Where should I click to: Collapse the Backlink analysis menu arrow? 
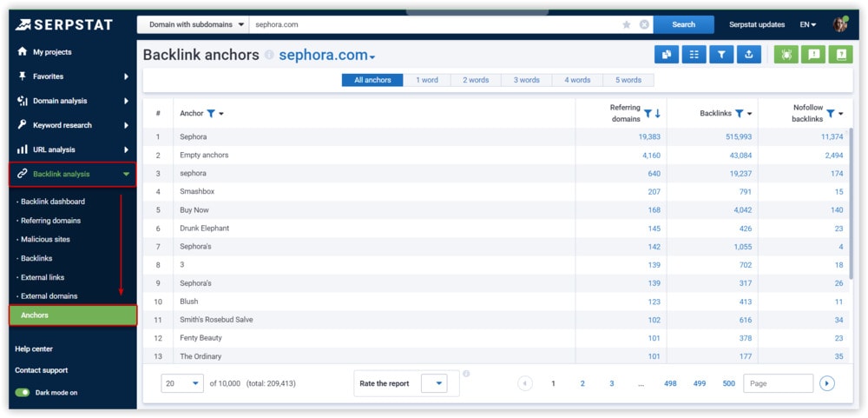click(x=126, y=174)
